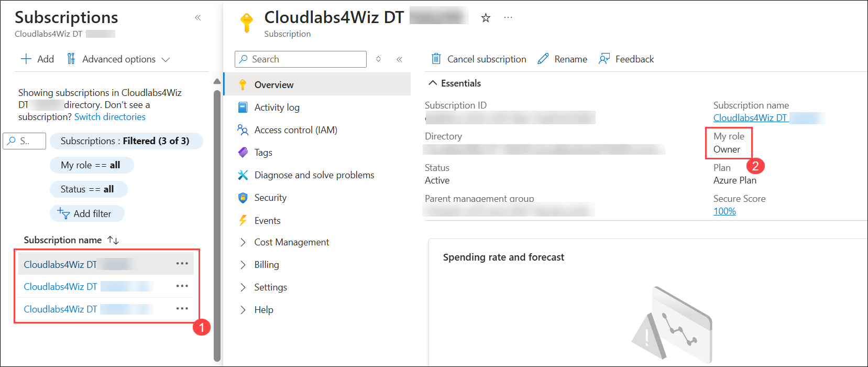868x367 pixels.
Task: Expand Cost Management section
Action: pos(243,242)
